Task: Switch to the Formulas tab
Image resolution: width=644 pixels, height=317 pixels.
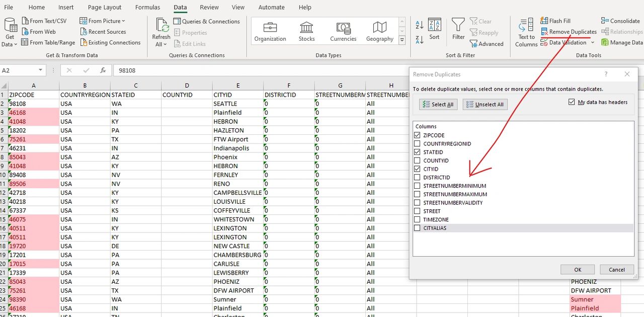Action: click(x=147, y=7)
